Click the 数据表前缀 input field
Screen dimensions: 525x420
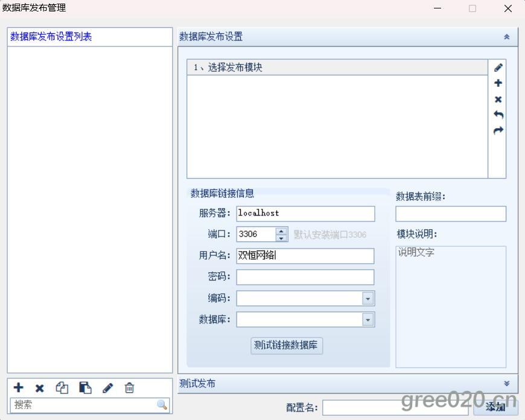pyautogui.click(x=451, y=214)
